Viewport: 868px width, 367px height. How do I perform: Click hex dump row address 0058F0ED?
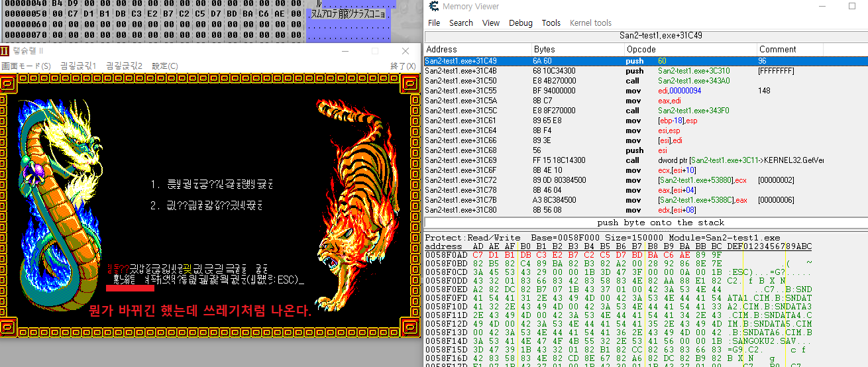coord(445,289)
